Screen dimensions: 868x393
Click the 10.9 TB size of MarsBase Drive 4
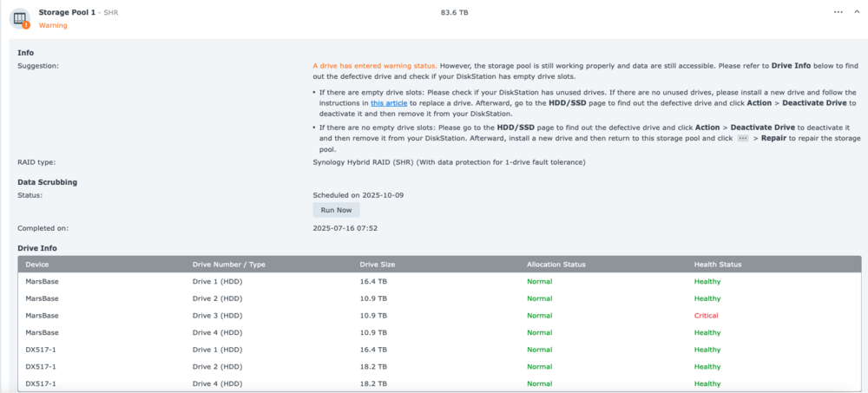point(373,332)
